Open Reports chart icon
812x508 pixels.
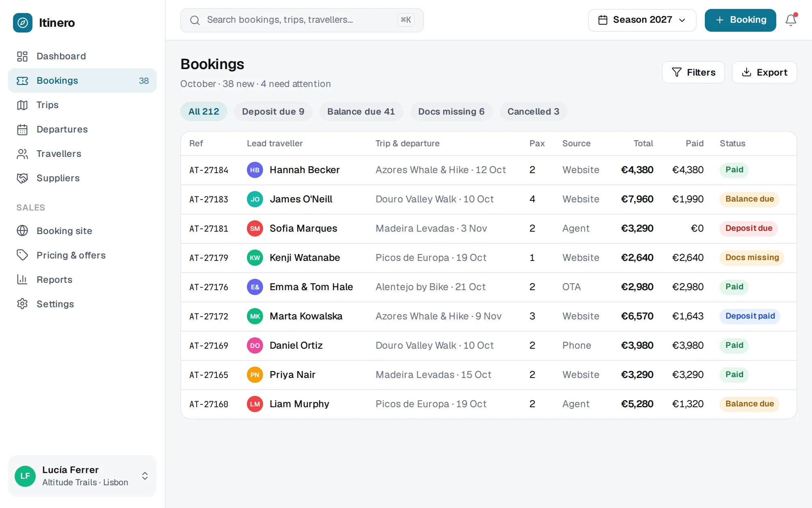click(22, 280)
